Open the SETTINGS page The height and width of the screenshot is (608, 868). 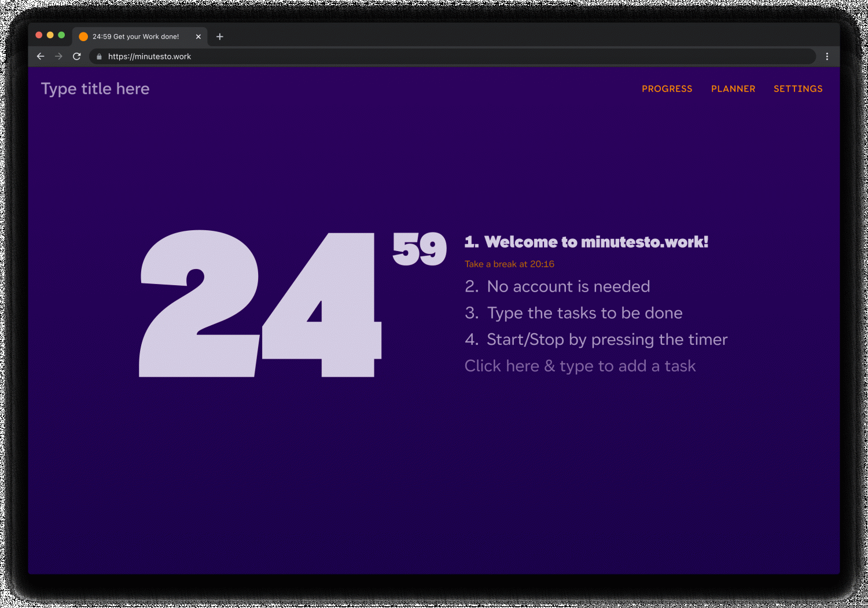[x=797, y=89]
